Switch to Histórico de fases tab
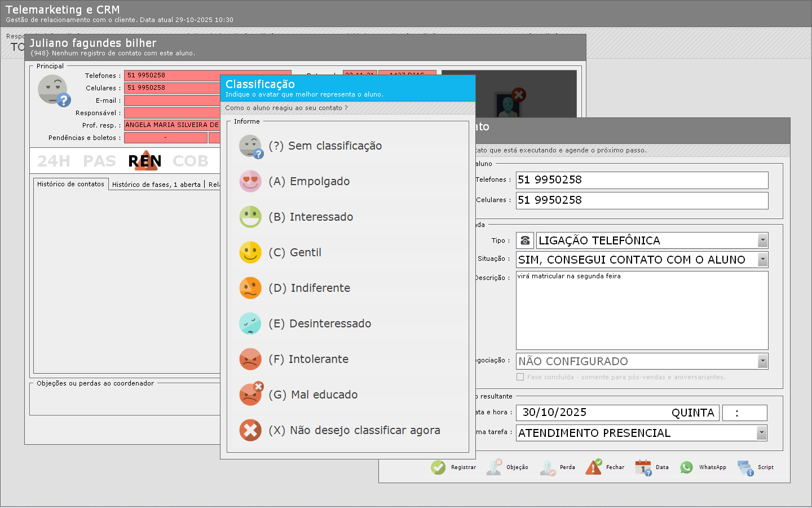The image size is (812, 508). [x=156, y=185]
